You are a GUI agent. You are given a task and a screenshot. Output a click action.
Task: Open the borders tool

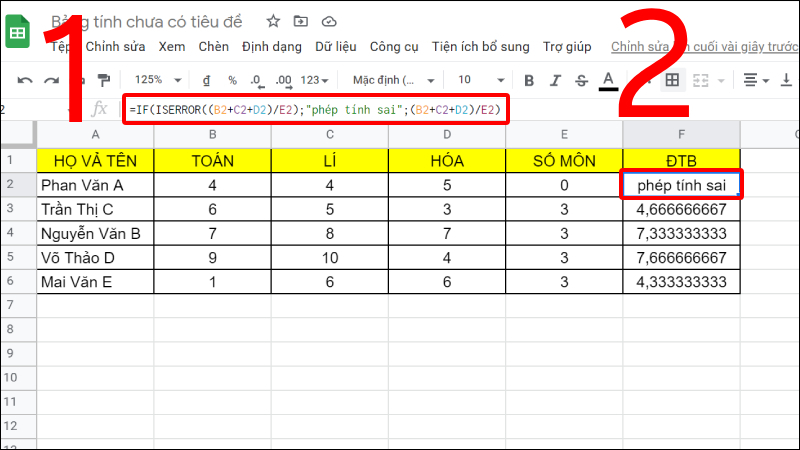673,80
